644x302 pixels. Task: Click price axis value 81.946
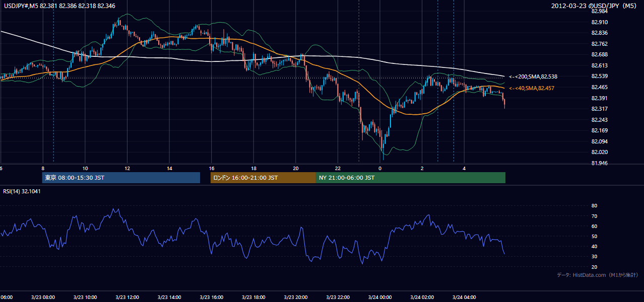pyautogui.click(x=599, y=163)
